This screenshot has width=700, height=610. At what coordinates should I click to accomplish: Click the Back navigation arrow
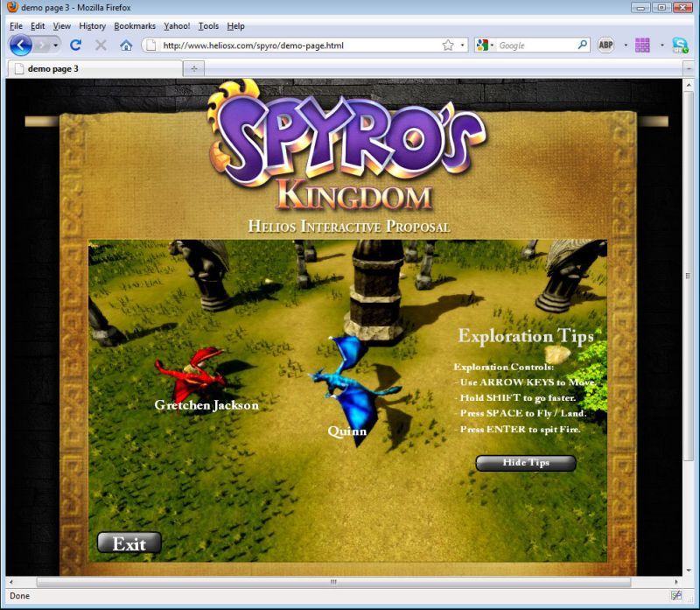point(20,45)
